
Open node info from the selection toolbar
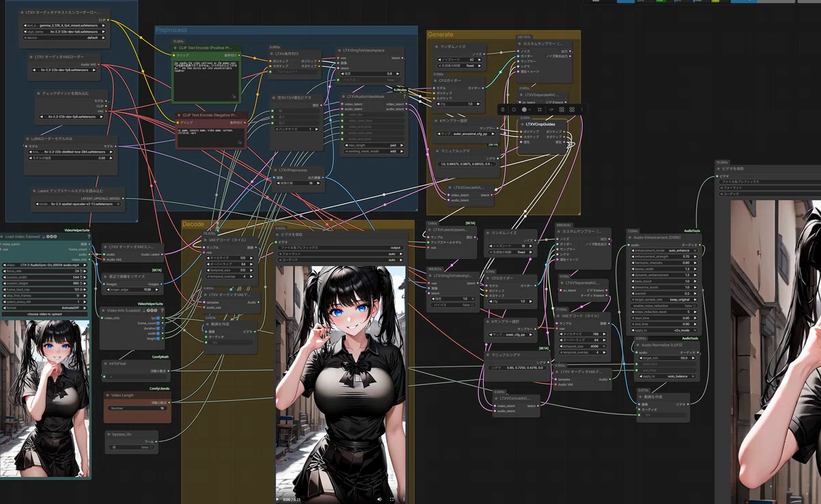(x=514, y=109)
